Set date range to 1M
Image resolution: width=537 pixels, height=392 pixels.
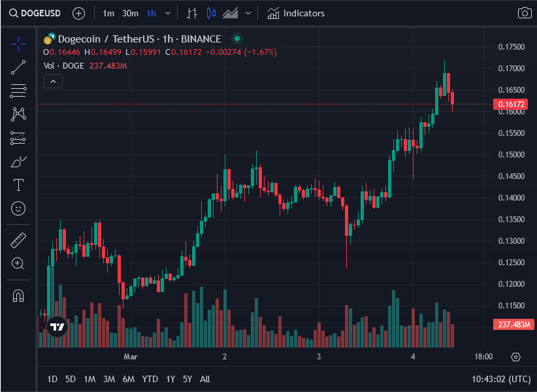[89, 379]
